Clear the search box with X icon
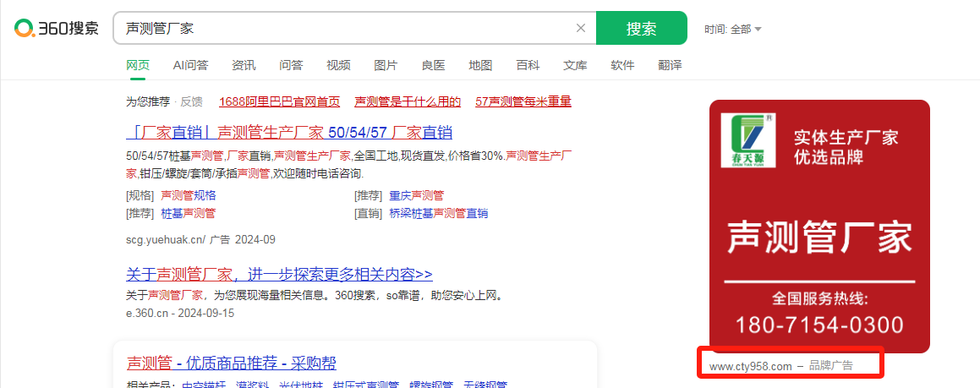Image resolution: width=980 pixels, height=388 pixels. click(580, 28)
